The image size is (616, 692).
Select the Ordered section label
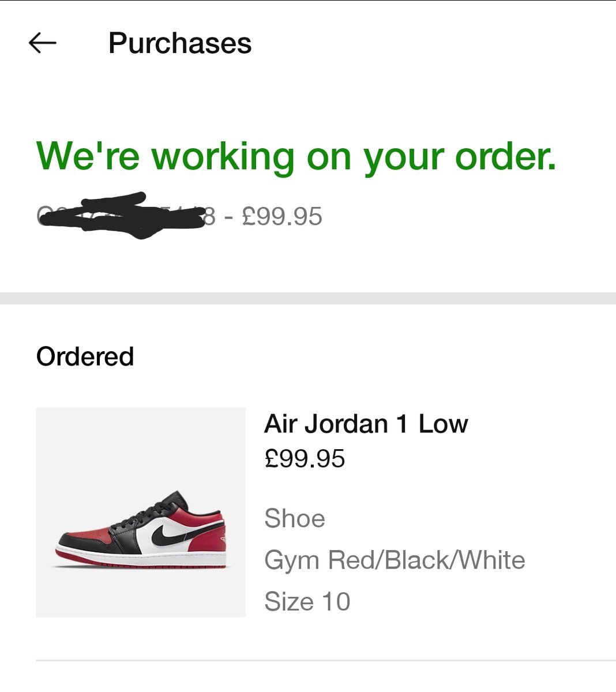point(85,356)
